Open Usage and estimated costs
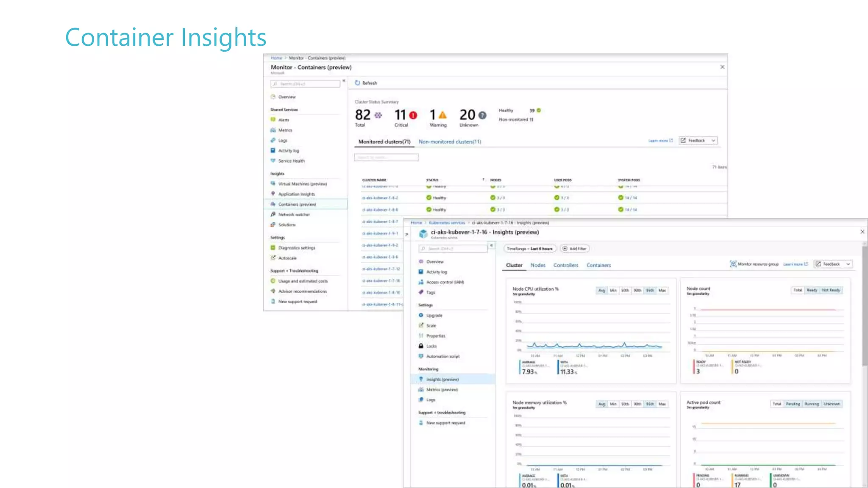Screen dimensions: 868x488 click(x=303, y=281)
